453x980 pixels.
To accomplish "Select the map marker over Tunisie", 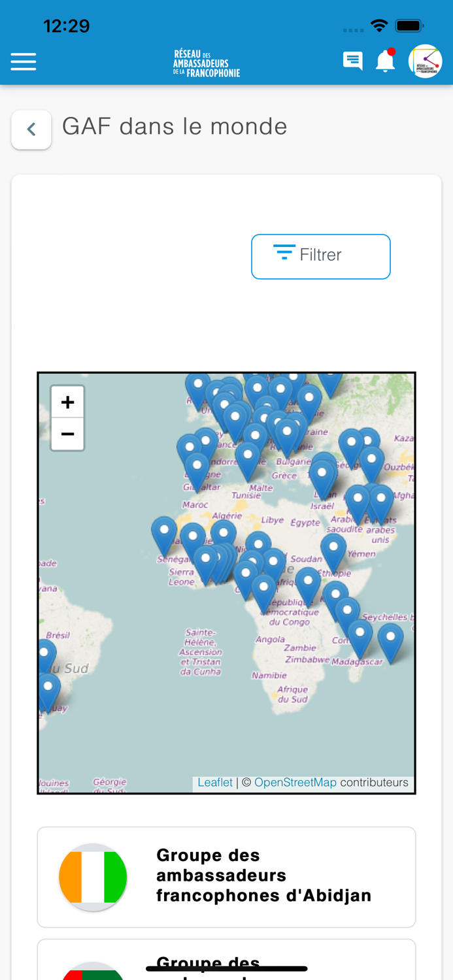I will click(x=248, y=461).
